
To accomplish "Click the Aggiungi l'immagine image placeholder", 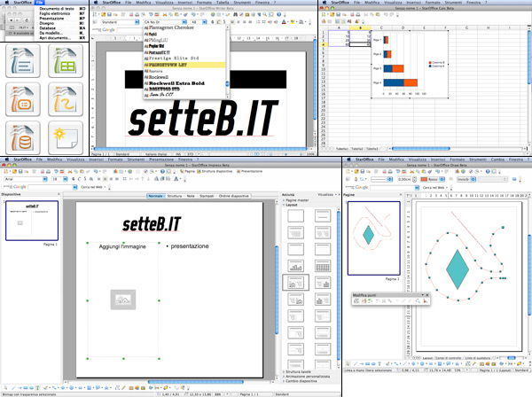I will 123,301.
